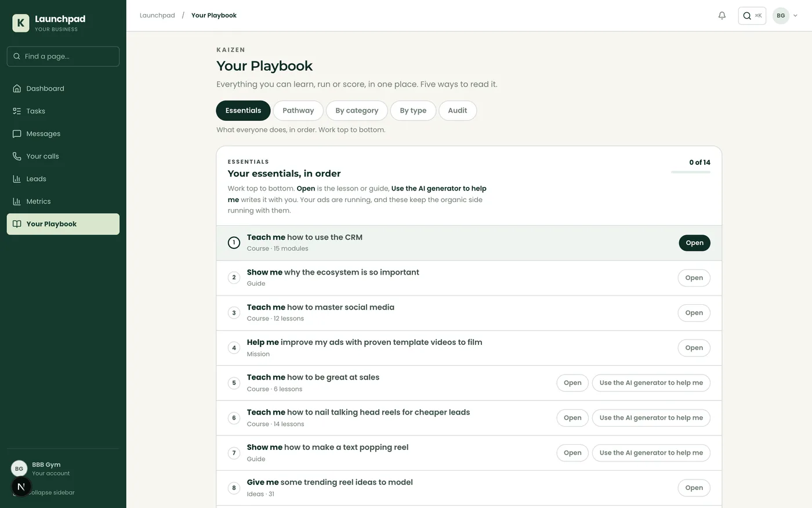Open the ecosystem importance guide
Image resolution: width=812 pixels, height=508 pixels.
tap(694, 278)
